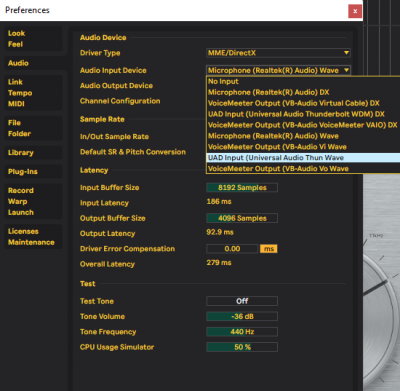
Task: Open the File Folder preferences tab
Action: coord(33,128)
